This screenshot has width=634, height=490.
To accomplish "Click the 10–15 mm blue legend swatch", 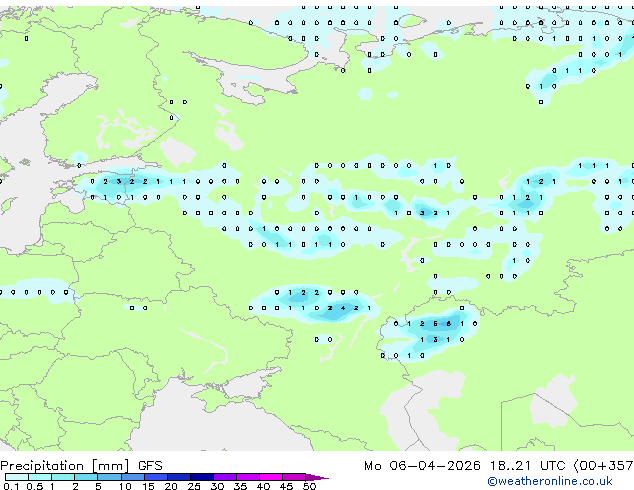I will click(132, 477).
